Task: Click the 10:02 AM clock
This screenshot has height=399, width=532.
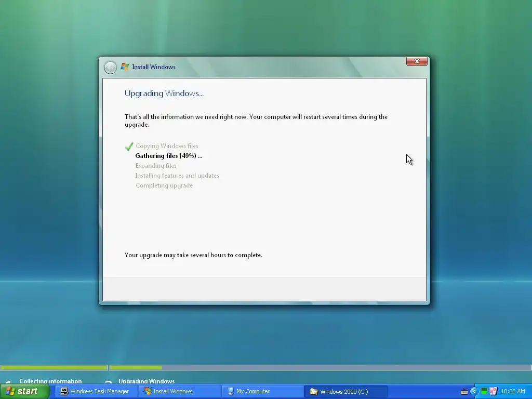Action: pos(513,392)
